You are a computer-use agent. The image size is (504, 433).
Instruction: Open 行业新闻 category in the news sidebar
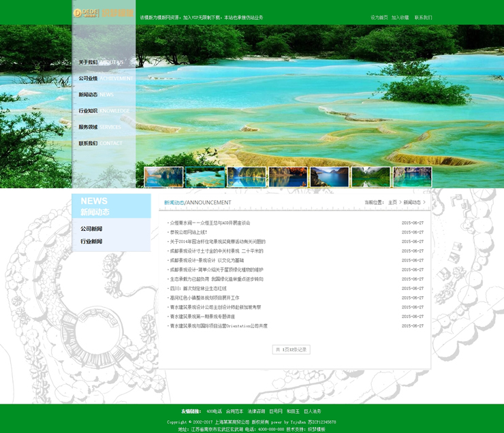[91, 242]
